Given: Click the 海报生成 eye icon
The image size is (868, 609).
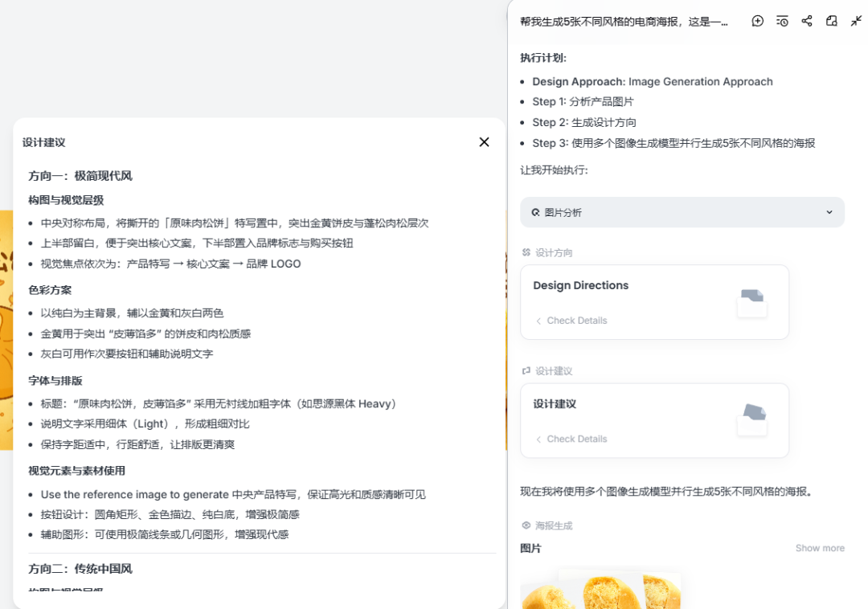Looking at the screenshot, I should (x=526, y=525).
